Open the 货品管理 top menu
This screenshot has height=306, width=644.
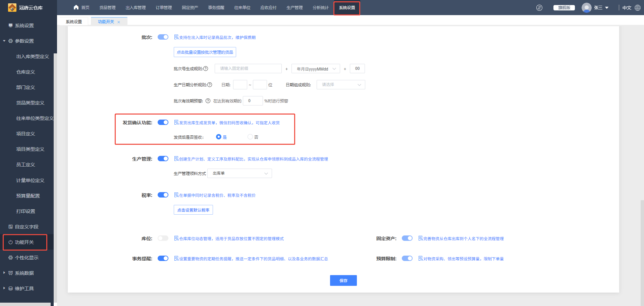tap(107, 8)
